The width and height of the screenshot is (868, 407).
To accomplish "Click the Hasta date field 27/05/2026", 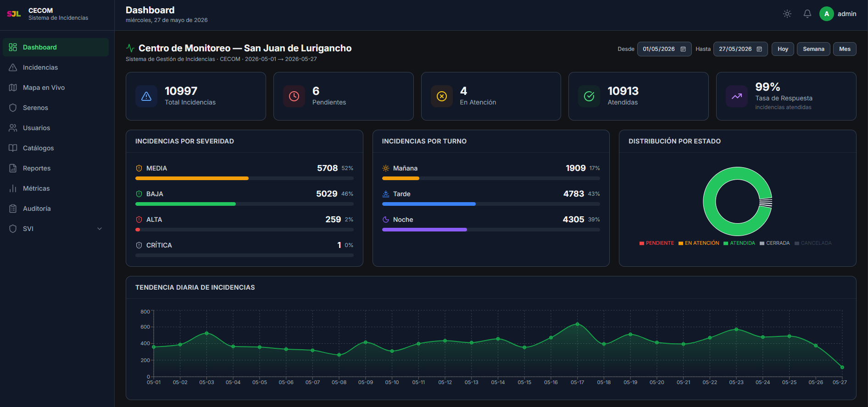I will (x=740, y=49).
